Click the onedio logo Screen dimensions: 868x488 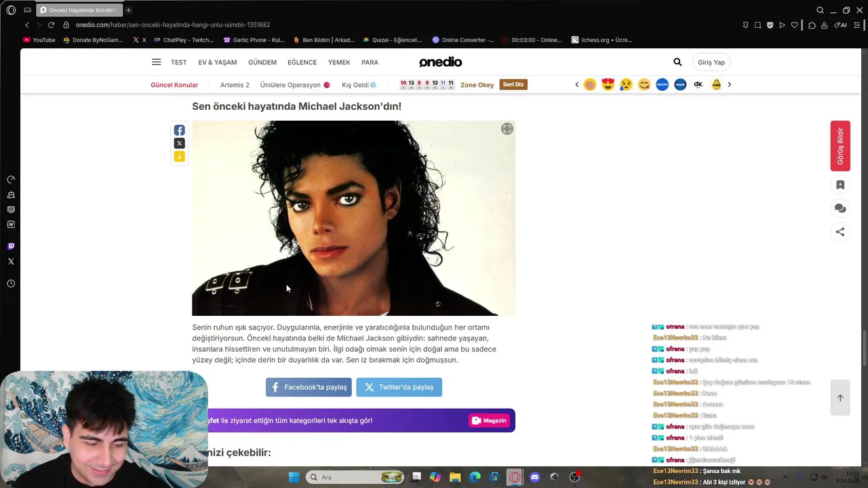pos(440,62)
